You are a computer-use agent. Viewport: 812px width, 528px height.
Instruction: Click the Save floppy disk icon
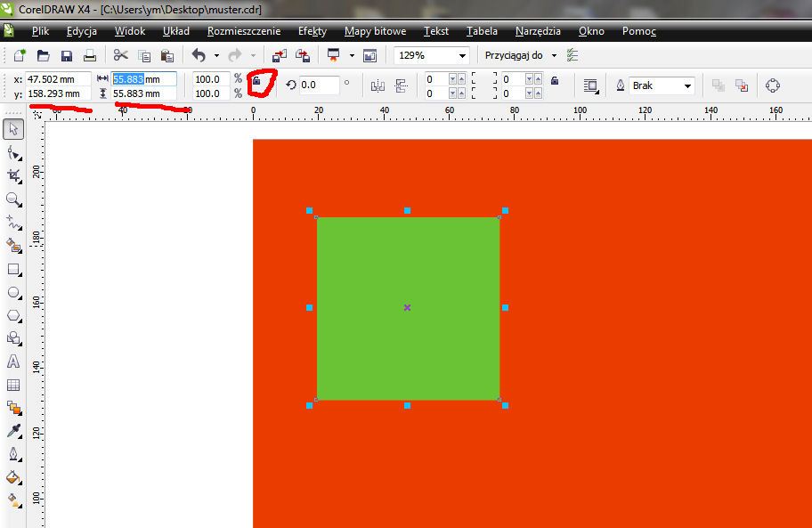click(x=66, y=55)
